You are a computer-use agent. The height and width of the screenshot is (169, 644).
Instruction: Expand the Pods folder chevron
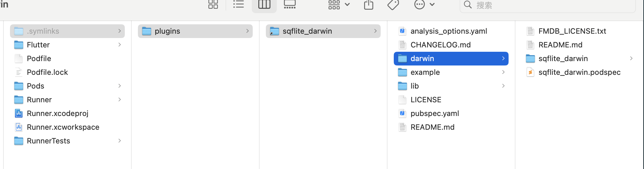click(x=120, y=86)
